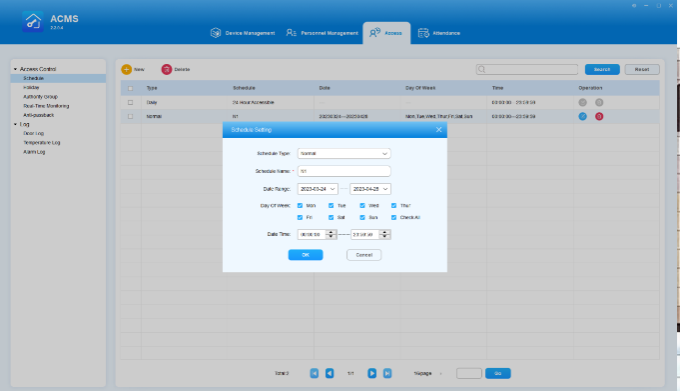Click the OK button in dialog
This screenshot has width=680, height=391.
(305, 255)
